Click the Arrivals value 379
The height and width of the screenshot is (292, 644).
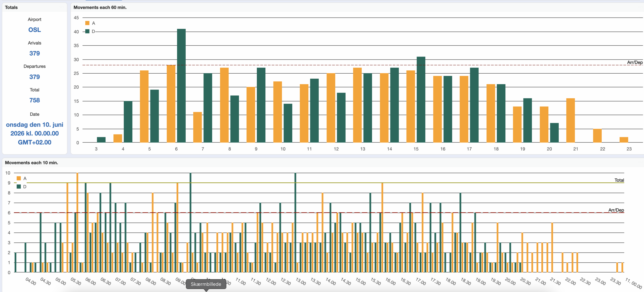[34, 53]
